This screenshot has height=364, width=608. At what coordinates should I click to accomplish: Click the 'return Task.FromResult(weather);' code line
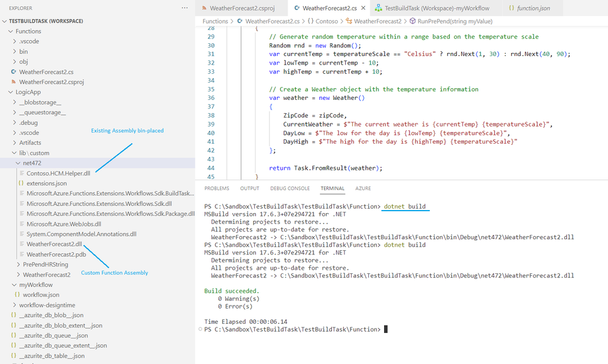326,168
